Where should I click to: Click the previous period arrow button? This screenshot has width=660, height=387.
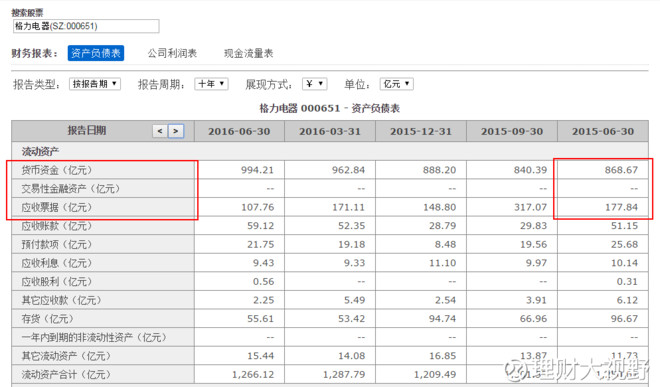[160, 131]
